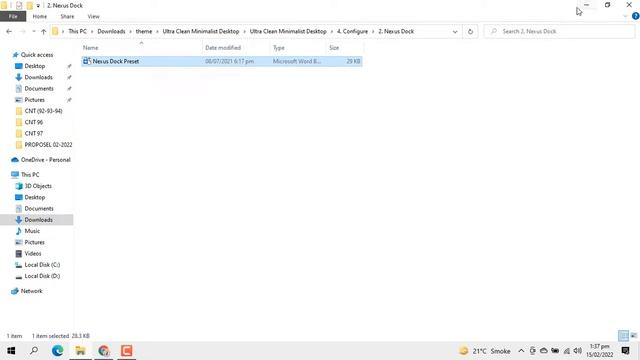Open PROPOSEL 02-2022 folder
Screen dimensions: 640x360
tap(48, 144)
